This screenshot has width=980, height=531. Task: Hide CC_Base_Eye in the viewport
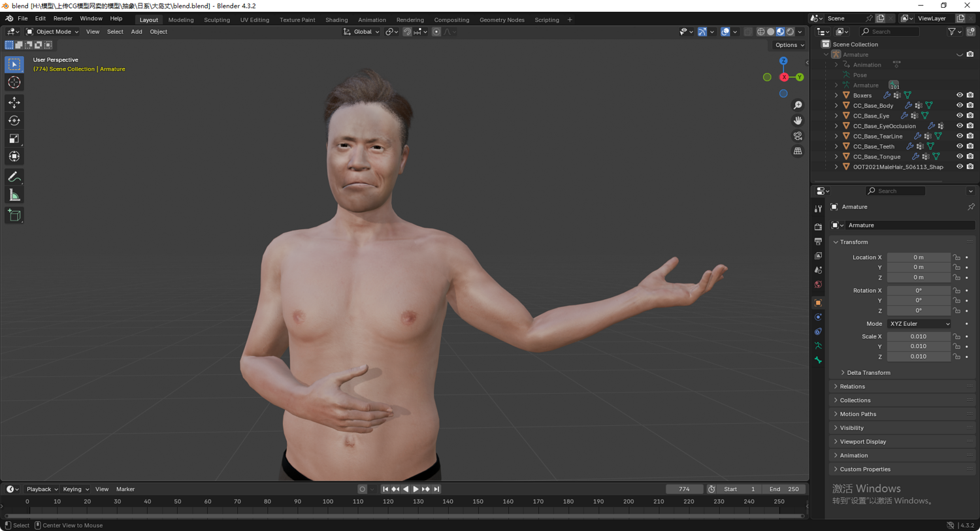click(960, 116)
